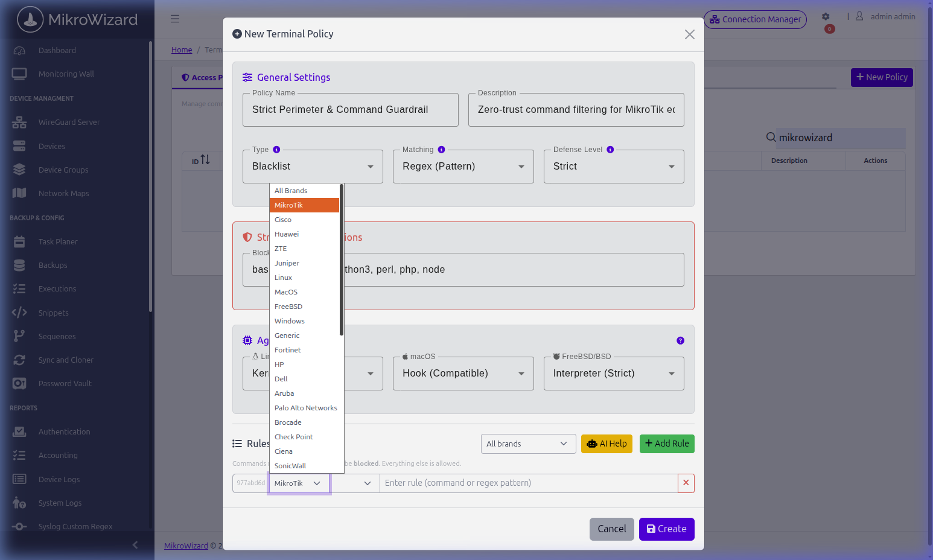Click the Type info icon
This screenshot has height=560, width=933.
[276, 150]
